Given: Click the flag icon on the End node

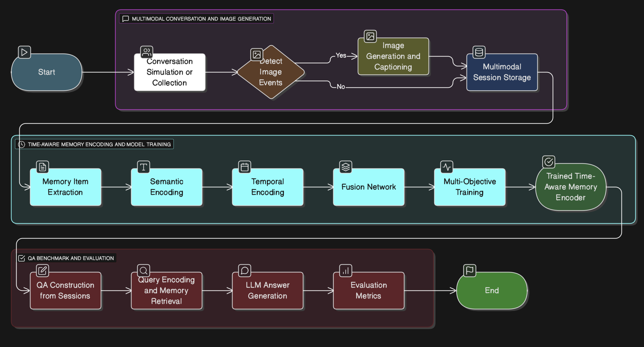Looking at the screenshot, I should [x=469, y=270].
